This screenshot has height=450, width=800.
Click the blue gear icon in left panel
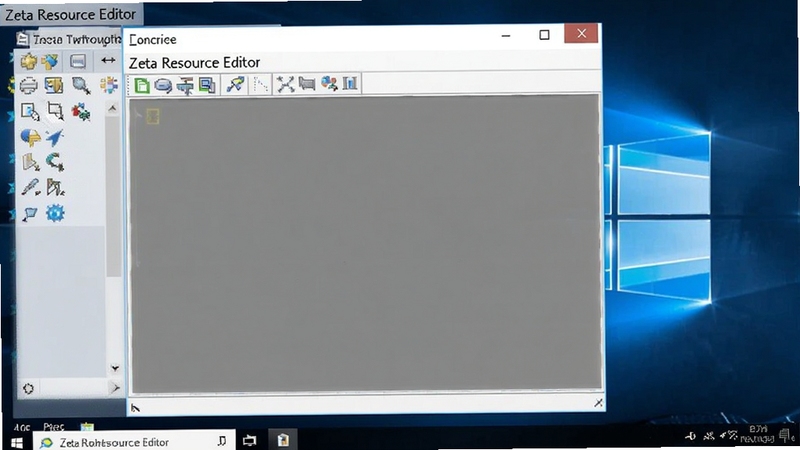coord(55,213)
